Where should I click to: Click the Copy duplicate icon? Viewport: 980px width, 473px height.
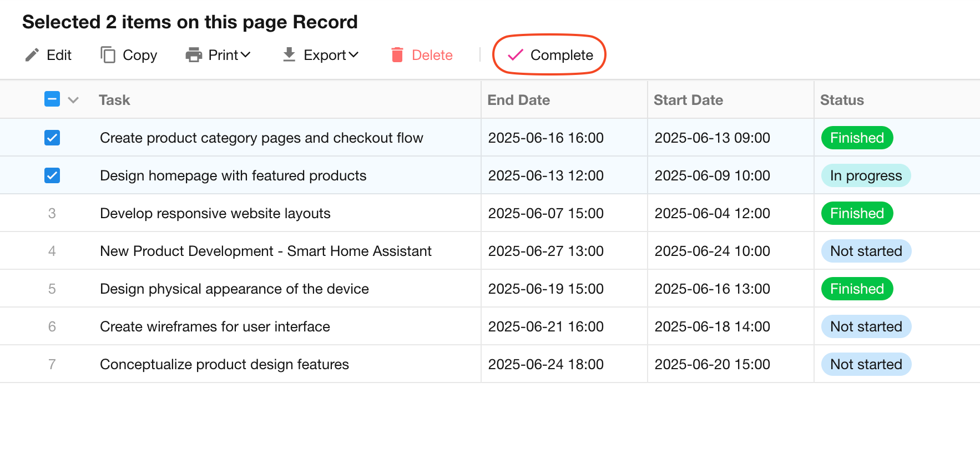point(108,55)
